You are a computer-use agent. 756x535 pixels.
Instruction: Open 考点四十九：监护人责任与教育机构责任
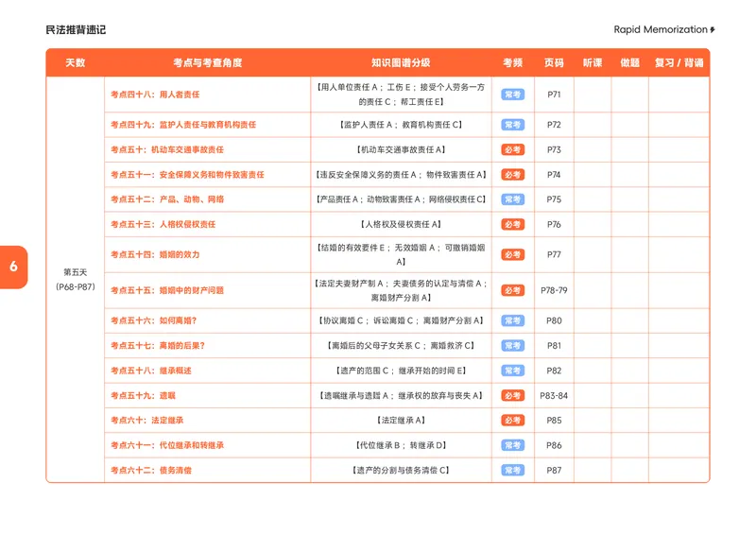pyautogui.click(x=183, y=125)
